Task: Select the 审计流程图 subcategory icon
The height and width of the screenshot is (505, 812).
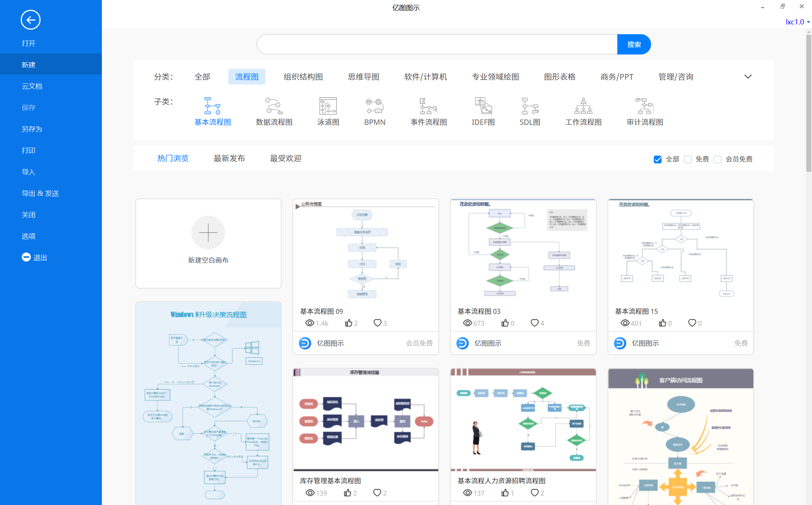Action: [x=645, y=106]
